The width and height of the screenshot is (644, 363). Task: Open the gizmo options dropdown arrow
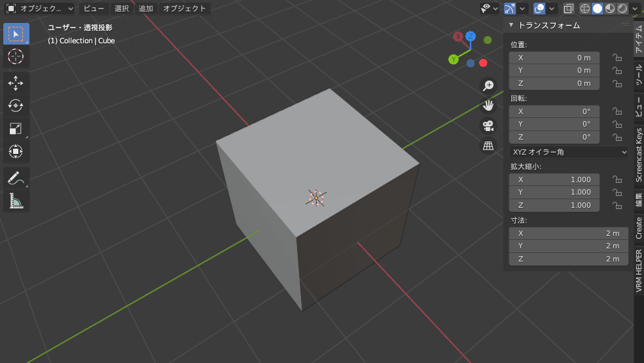click(x=522, y=9)
